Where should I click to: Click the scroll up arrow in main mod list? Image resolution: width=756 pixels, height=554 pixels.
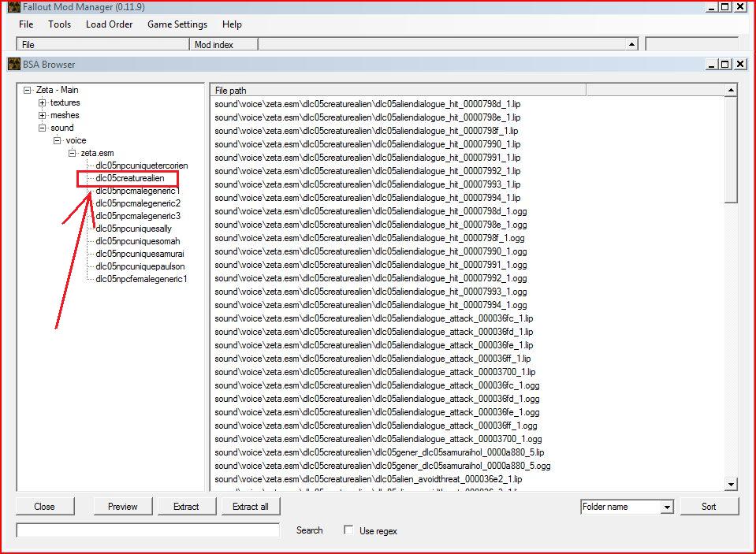point(631,44)
